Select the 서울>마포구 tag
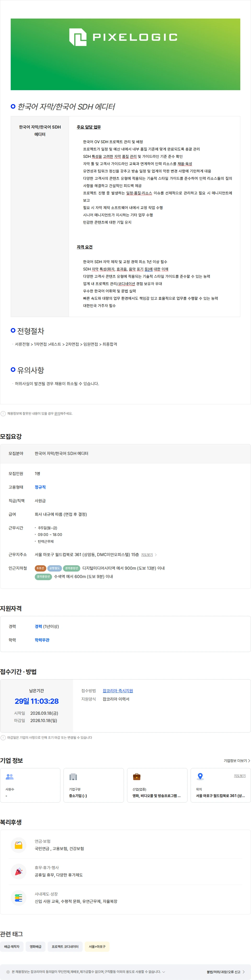The width and height of the screenshot is (251, 980). click(x=97, y=947)
